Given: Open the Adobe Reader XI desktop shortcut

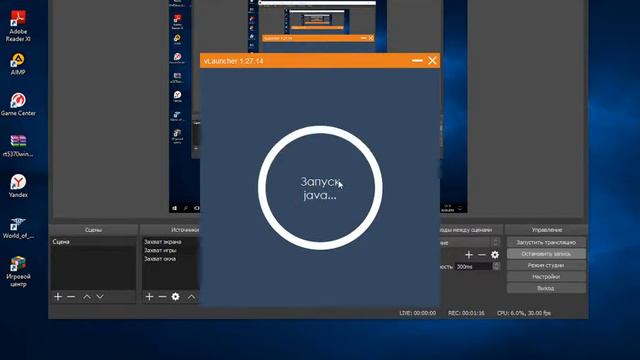Looking at the screenshot, I should click(x=18, y=26).
